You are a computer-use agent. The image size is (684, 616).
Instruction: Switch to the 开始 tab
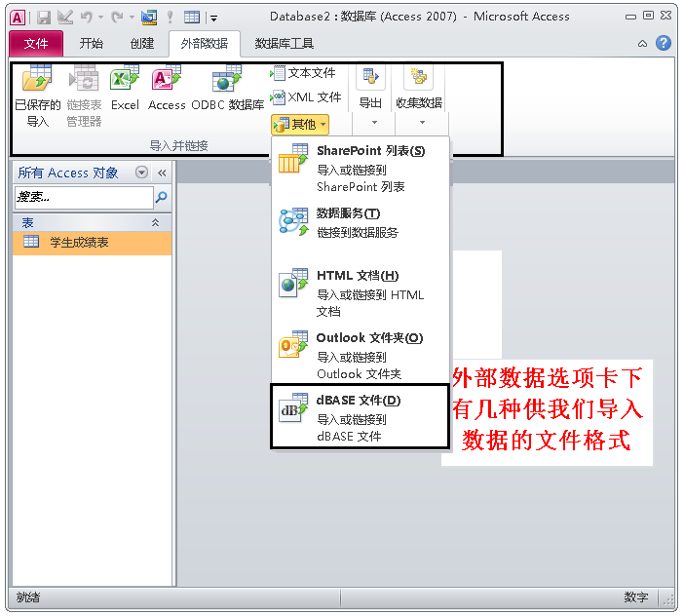[92, 44]
